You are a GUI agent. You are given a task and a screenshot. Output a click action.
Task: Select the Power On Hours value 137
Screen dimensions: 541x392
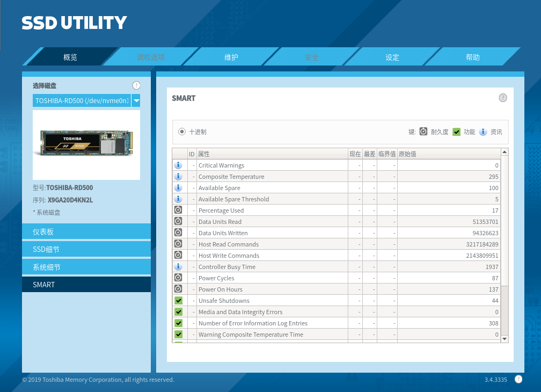click(493, 289)
